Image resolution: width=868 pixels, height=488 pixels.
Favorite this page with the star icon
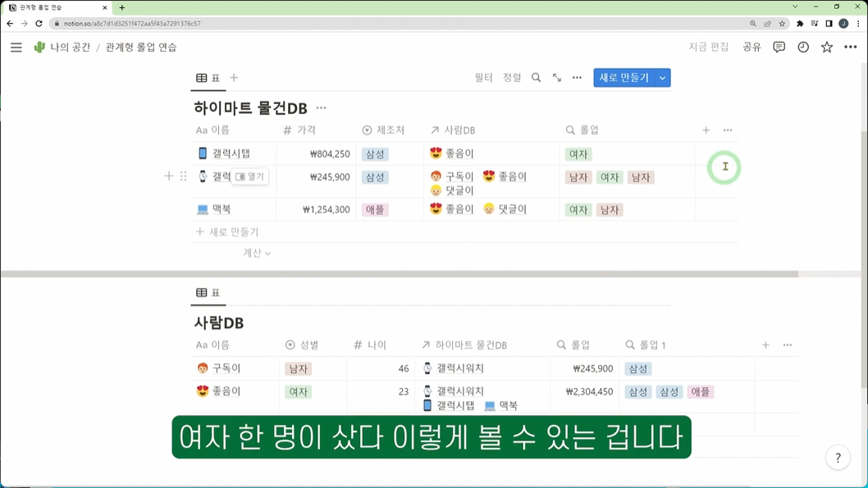click(826, 47)
